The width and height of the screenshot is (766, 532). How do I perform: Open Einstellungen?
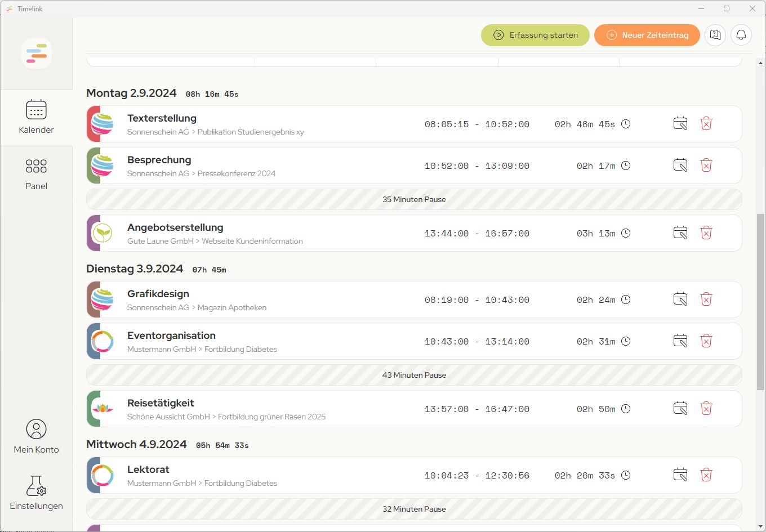click(36, 493)
